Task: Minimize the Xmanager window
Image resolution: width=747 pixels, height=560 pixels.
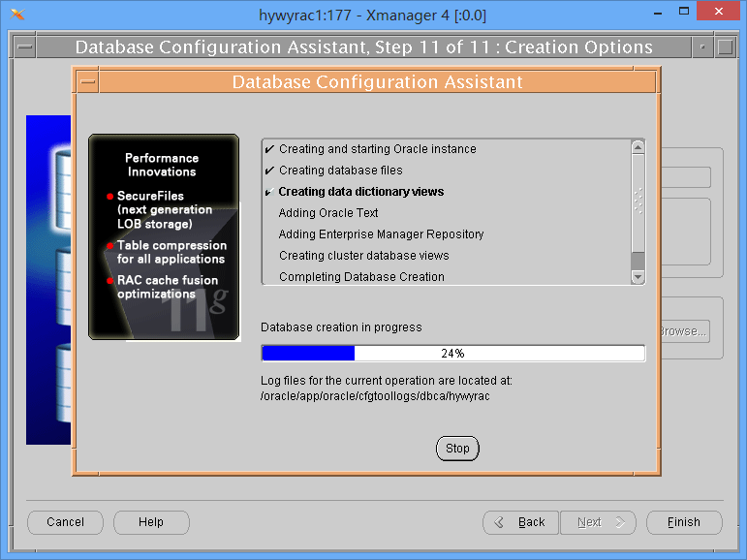Action: [x=658, y=12]
